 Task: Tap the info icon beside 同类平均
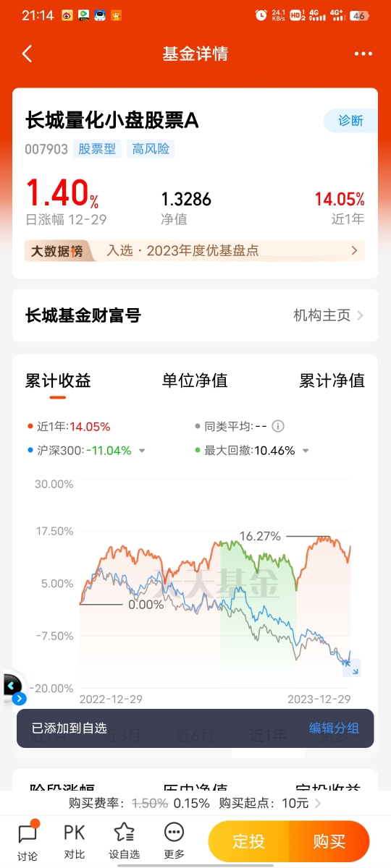point(277,427)
